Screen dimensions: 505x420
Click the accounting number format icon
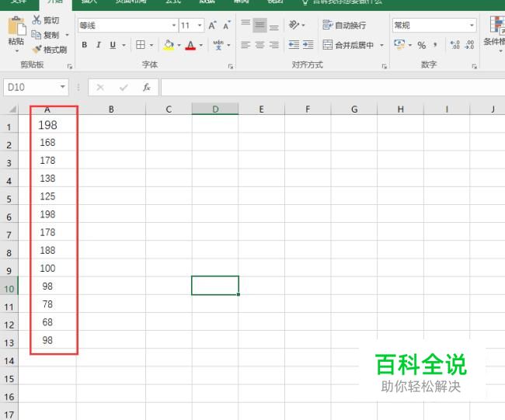coord(399,44)
